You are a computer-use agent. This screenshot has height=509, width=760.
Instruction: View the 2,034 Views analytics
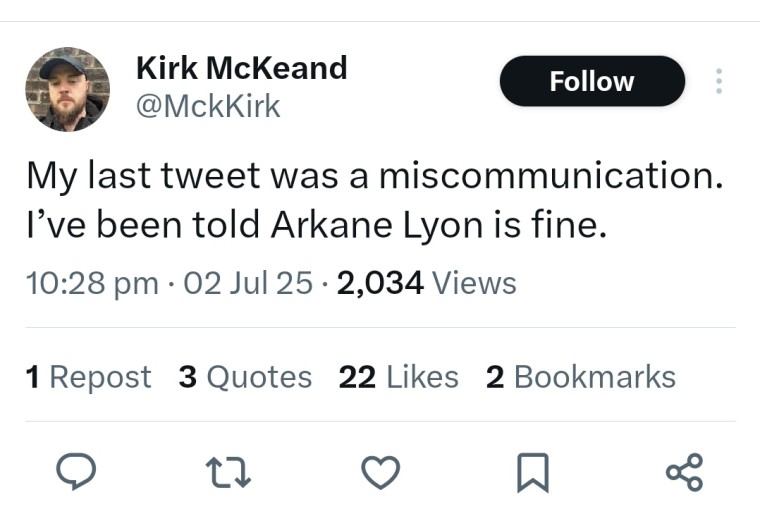[x=427, y=283]
